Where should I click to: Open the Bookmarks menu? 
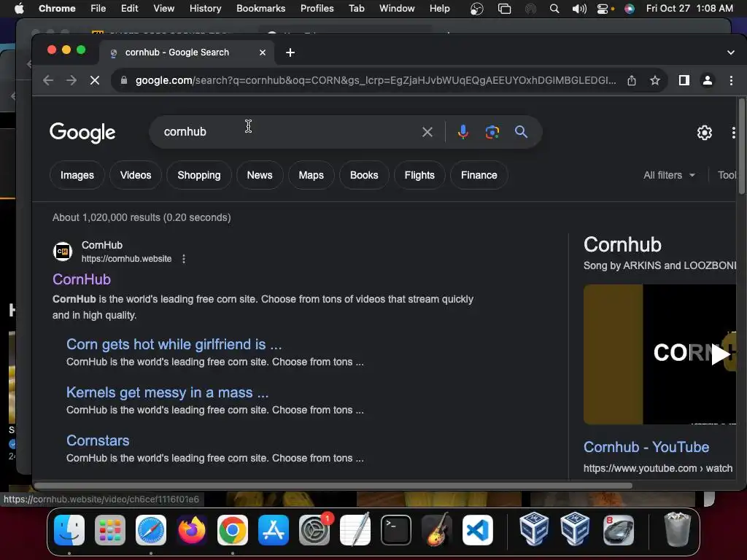click(260, 9)
